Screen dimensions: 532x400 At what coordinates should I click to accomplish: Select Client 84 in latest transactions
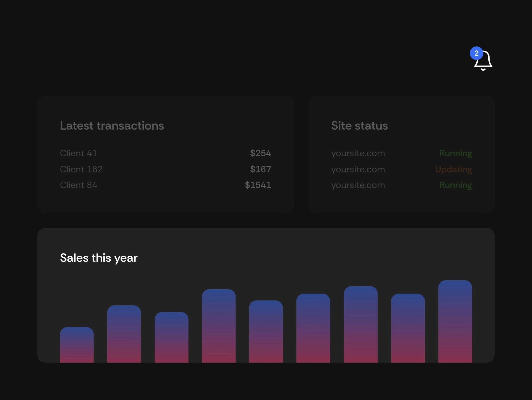79,185
